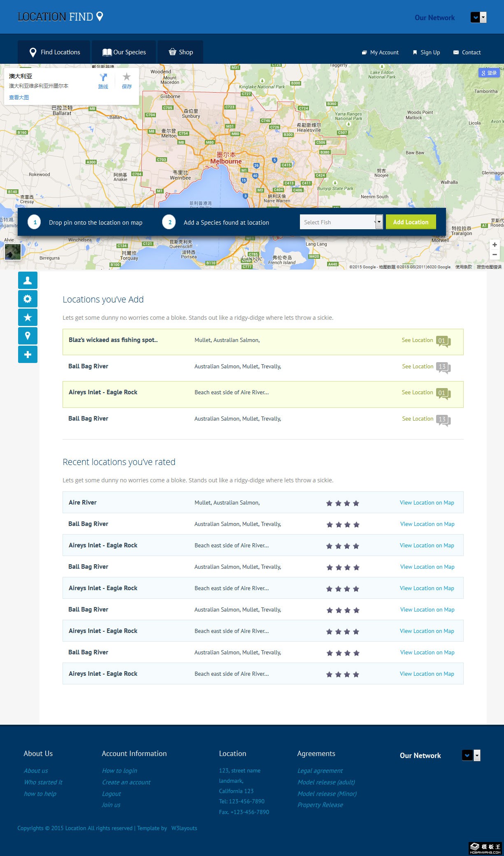Select Aire River row title
Viewport: 504px width, 856px height.
click(83, 502)
